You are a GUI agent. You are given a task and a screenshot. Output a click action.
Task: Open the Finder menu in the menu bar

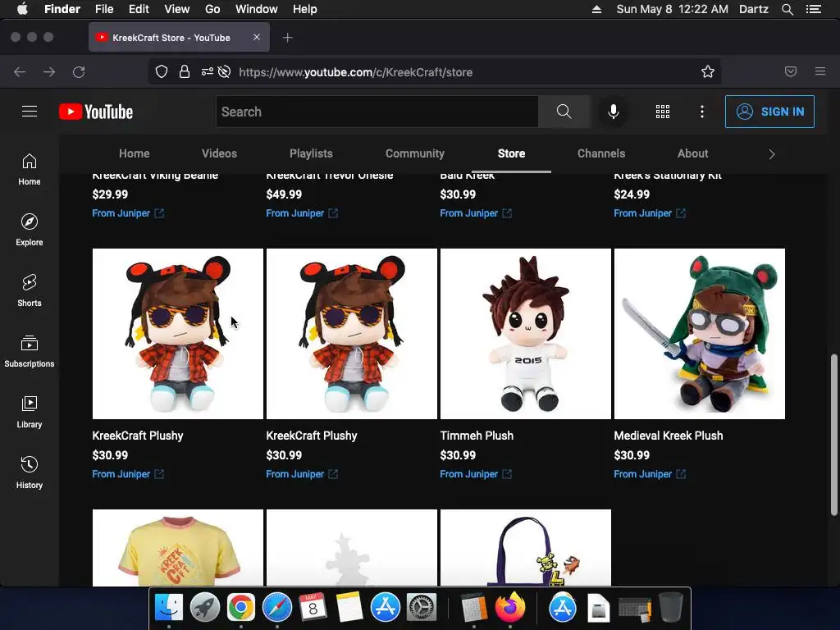click(x=62, y=9)
